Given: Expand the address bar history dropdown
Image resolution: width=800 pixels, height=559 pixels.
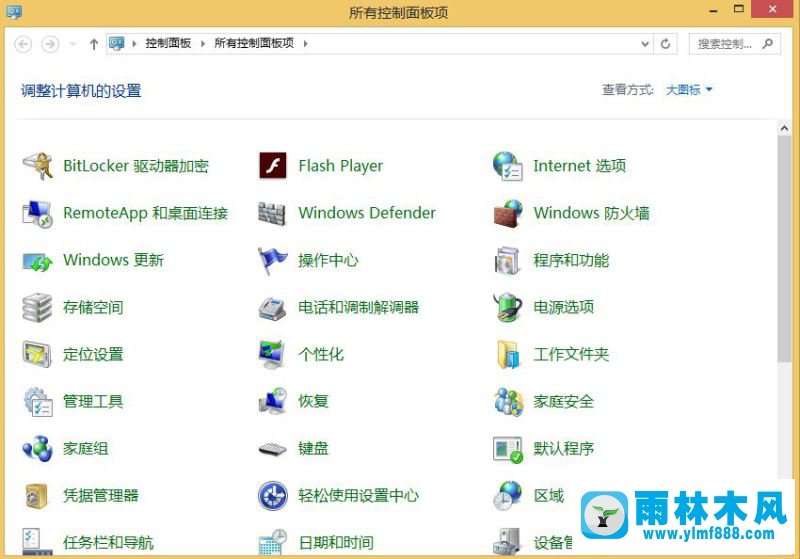Looking at the screenshot, I should [645, 44].
